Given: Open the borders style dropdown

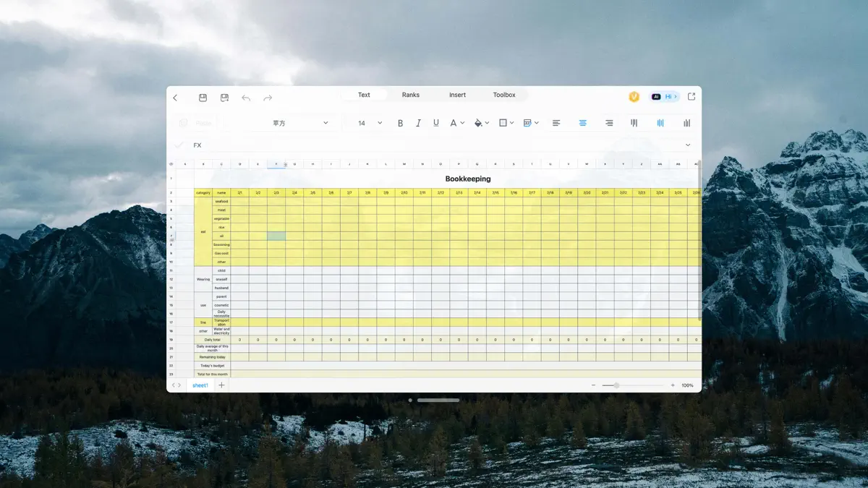Looking at the screenshot, I should point(505,123).
